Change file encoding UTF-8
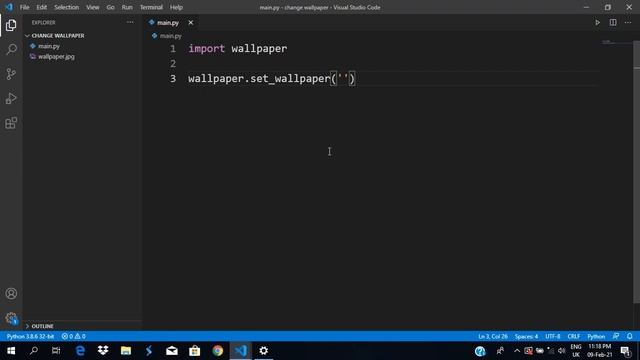 click(553, 336)
